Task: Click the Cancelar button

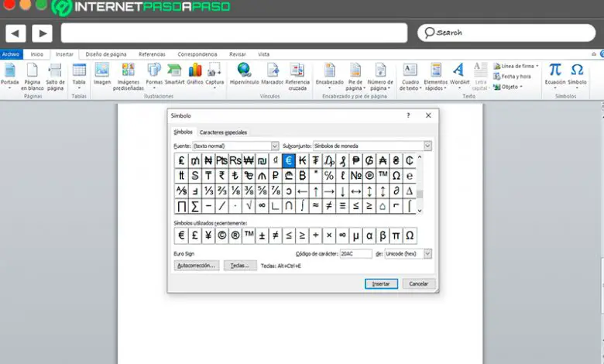Action: 419,284
